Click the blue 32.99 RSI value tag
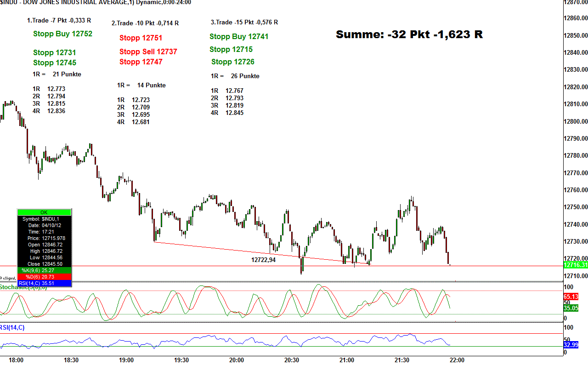588x365 pixels. tap(571, 345)
